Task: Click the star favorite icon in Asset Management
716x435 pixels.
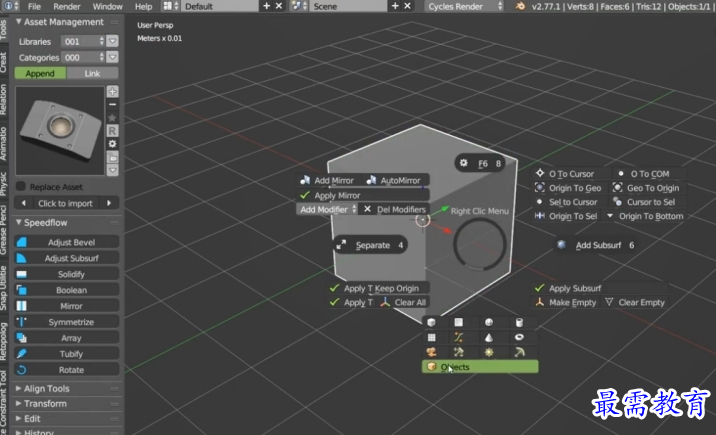Action: (x=112, y=118)
